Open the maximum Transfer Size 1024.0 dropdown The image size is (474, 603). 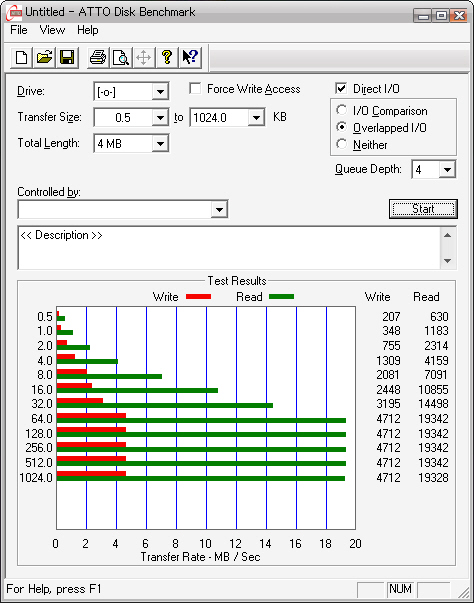coord(256,118)
